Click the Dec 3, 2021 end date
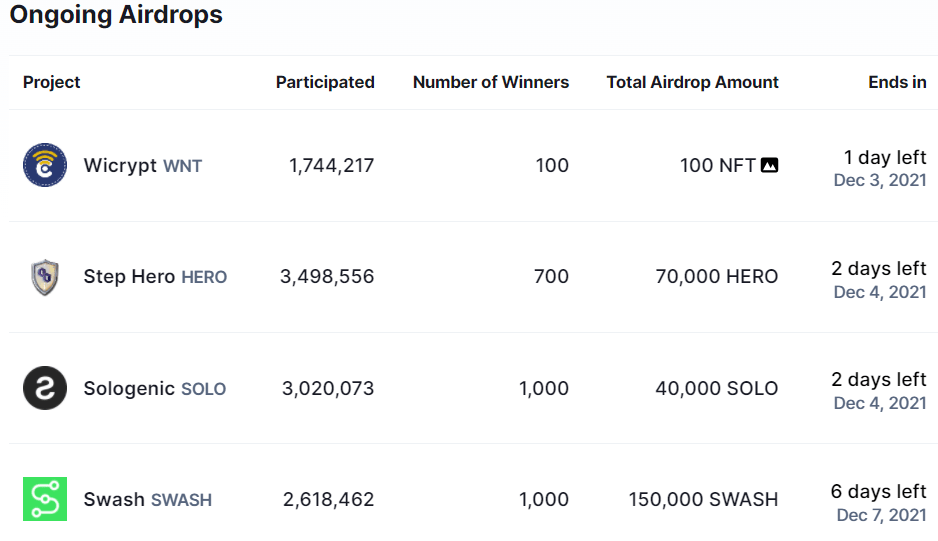The image size is (938, 541). pos(880,181)
